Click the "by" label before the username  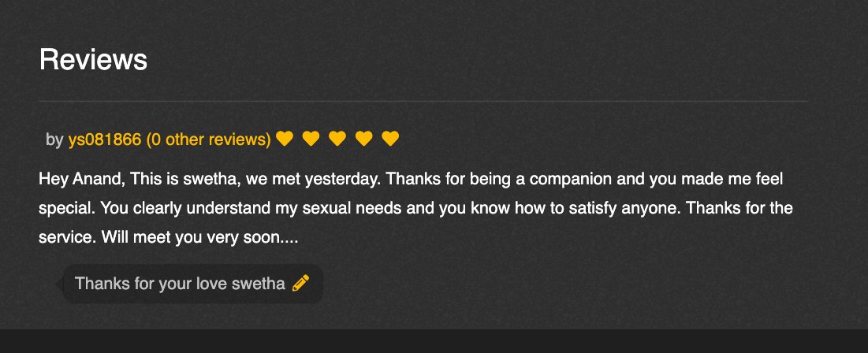point(54,139)
